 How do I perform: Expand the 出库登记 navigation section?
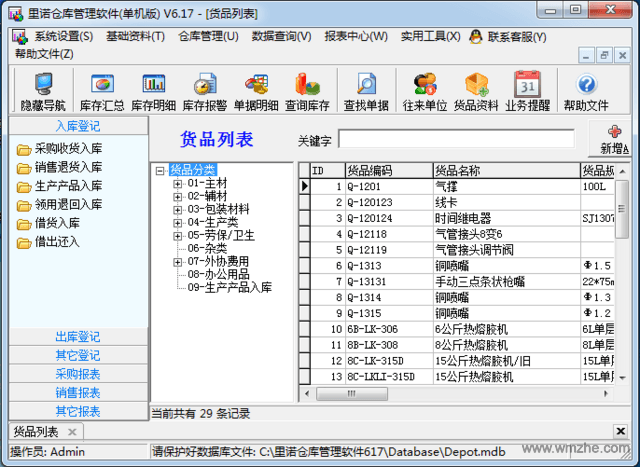78,337
